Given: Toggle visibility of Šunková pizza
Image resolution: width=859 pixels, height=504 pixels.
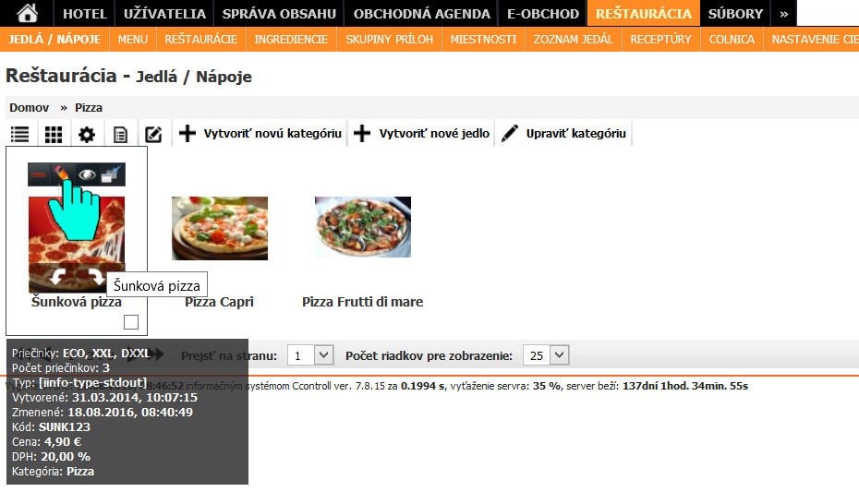Looking at the screenshot, I should coord(88,174).
